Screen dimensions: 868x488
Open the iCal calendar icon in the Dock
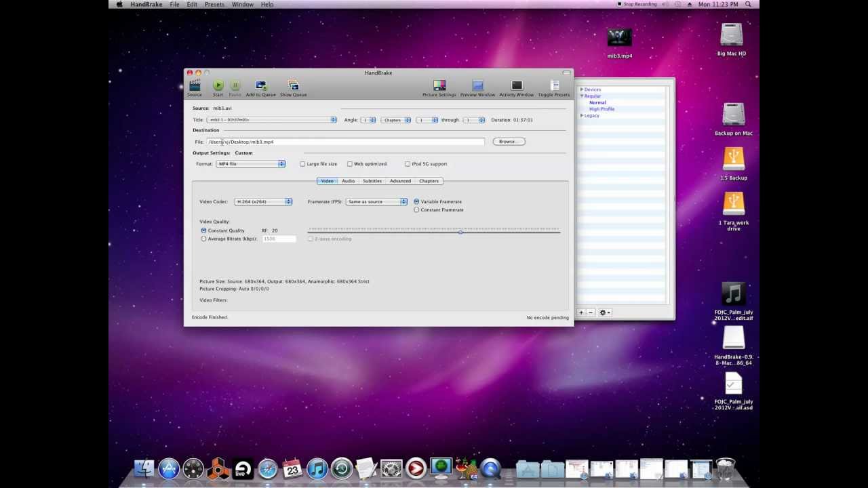(292, 468)
